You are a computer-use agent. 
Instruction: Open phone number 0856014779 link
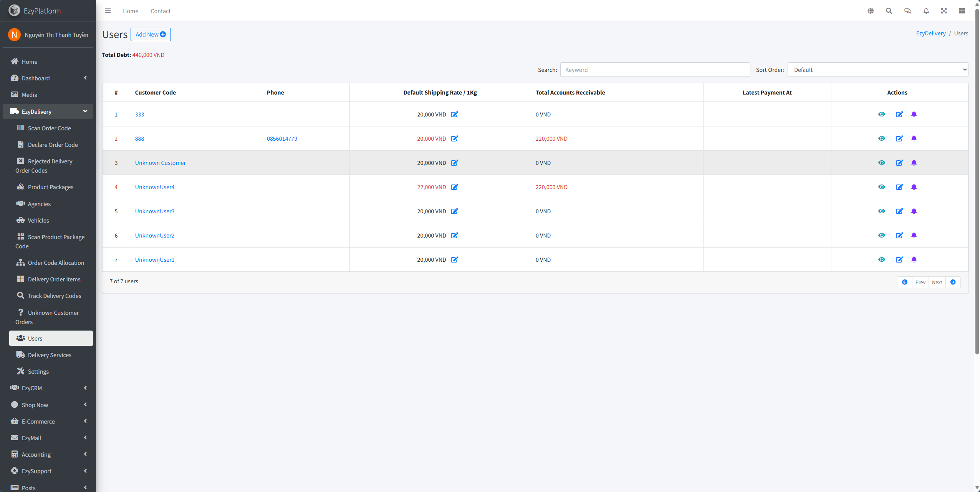point(282,138)
